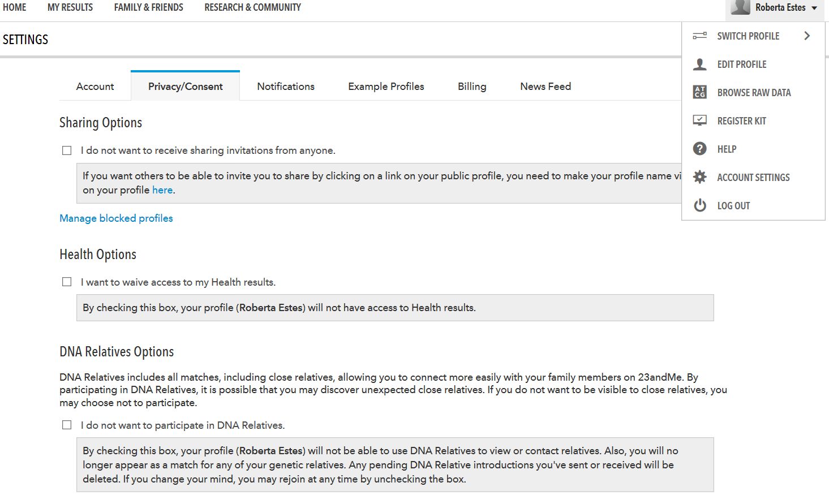The height and width of the screenshot is (504, 829).
Task: Follow the 'here' profile link
Action: click(162, 190)
